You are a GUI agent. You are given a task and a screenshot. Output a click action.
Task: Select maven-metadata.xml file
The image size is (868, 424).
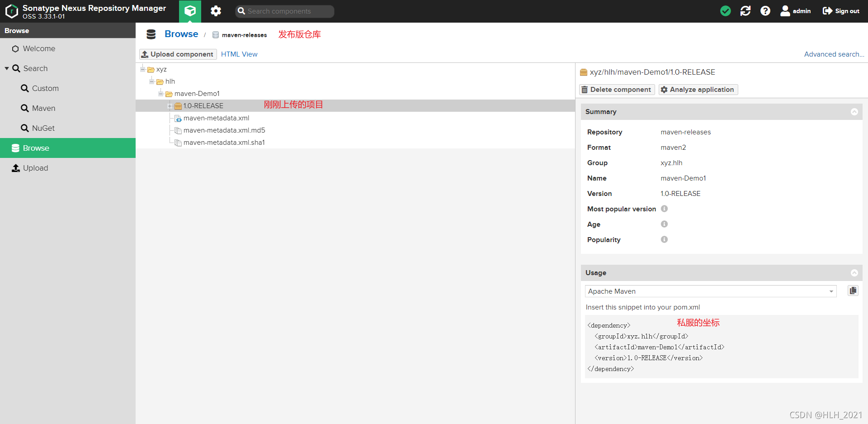pos(216,118)
